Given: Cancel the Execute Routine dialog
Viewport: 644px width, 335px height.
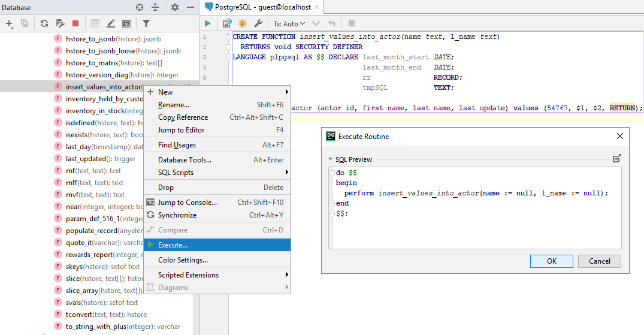Looking at the screenshot, I should click(x=599, y=261).
